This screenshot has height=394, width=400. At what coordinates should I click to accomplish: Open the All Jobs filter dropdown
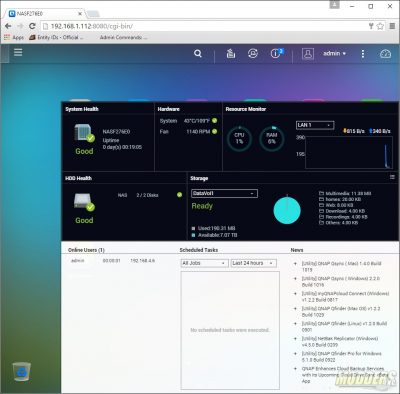click(204, 263)
